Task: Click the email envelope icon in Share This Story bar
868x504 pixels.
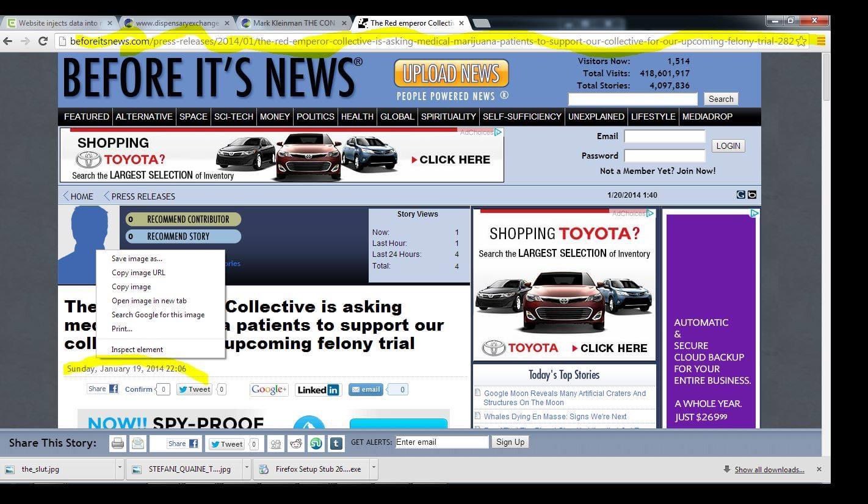Action: (x=138, y=444)
